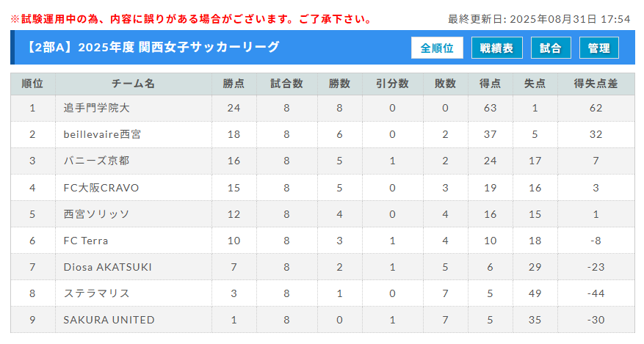Select team beillevaire西宮
The image size is (644, 344).
pos(102,134)
